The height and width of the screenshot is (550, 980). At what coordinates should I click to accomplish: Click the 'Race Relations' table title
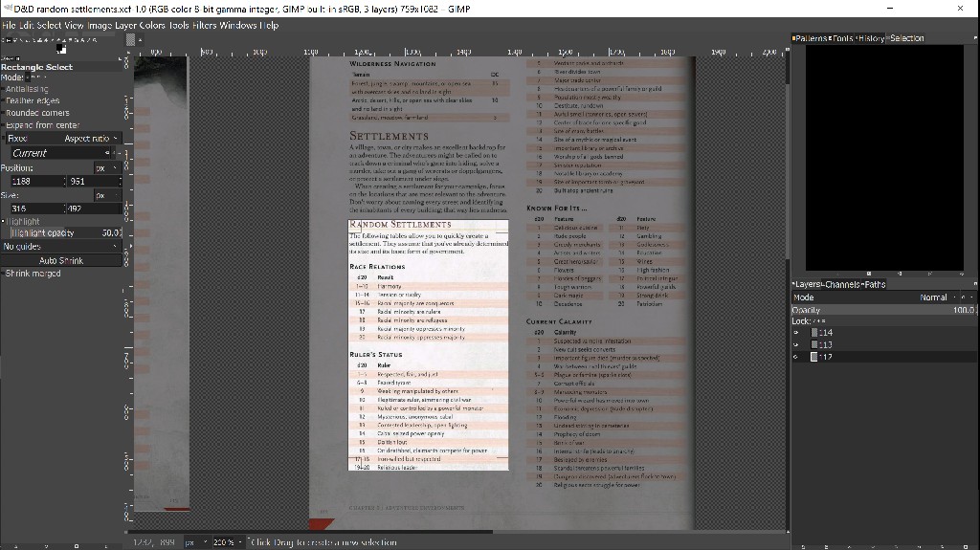click(x=377, y=267)
